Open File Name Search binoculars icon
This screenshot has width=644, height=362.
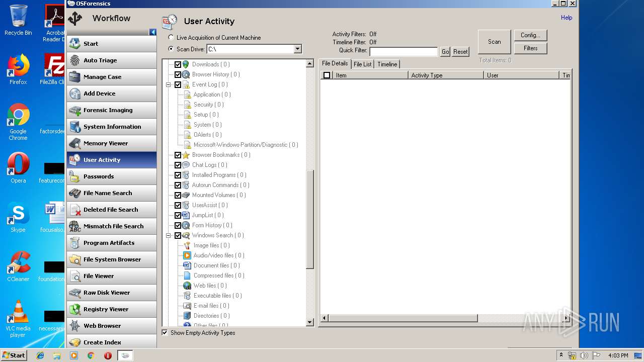click(x=75, y=193)
